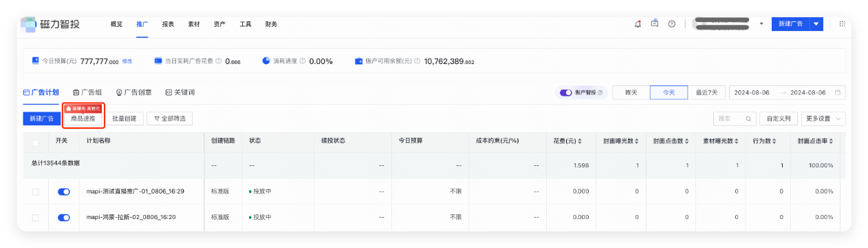Click the start date 2024-08-06 field

[752, 92]
